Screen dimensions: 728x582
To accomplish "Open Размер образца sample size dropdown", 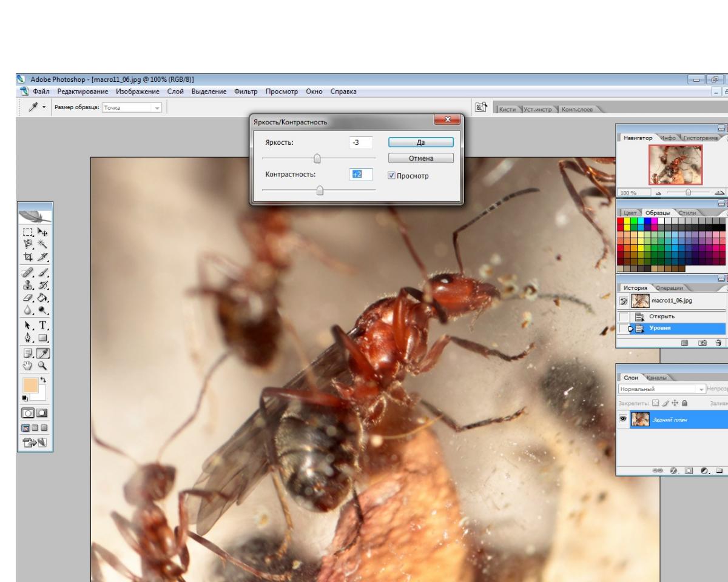I will click(x=132, y=108).
